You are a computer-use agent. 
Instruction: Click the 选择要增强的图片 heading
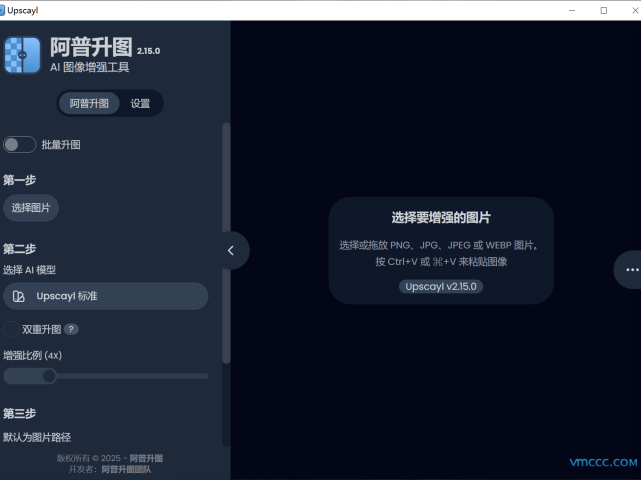point(441,218)
